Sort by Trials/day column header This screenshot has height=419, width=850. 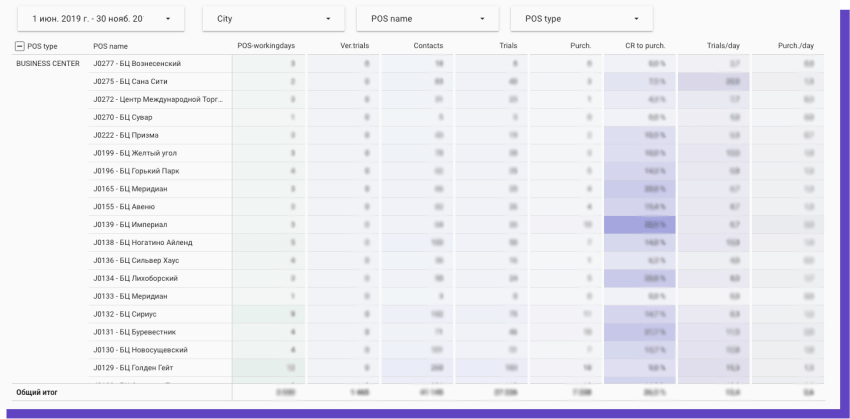click(723, 46)
